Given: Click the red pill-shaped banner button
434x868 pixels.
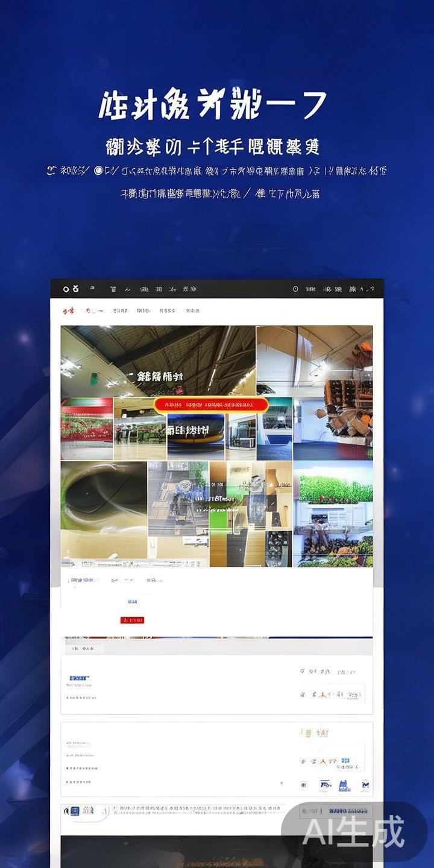Looking at the screenshot, I should tap(211, 404).
